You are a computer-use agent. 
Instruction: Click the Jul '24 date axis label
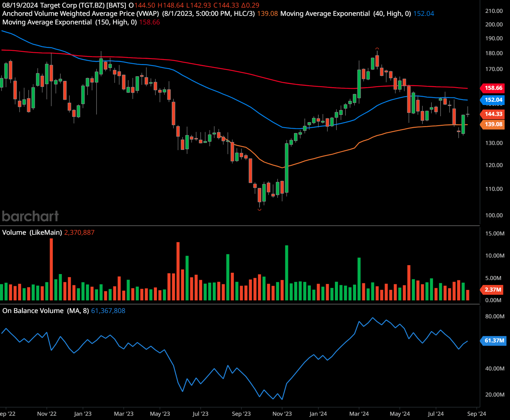pyautogui.click(x=436, y=414)
